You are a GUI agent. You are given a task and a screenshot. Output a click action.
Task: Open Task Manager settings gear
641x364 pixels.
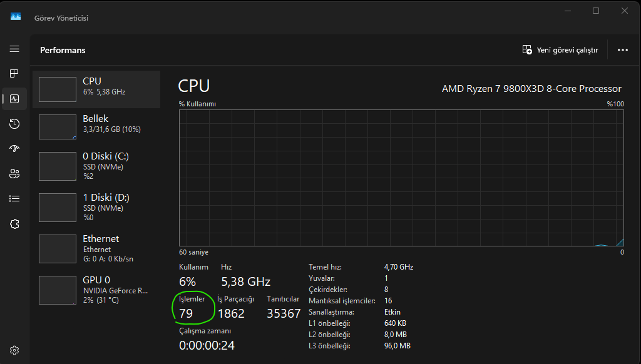[14, 350]
